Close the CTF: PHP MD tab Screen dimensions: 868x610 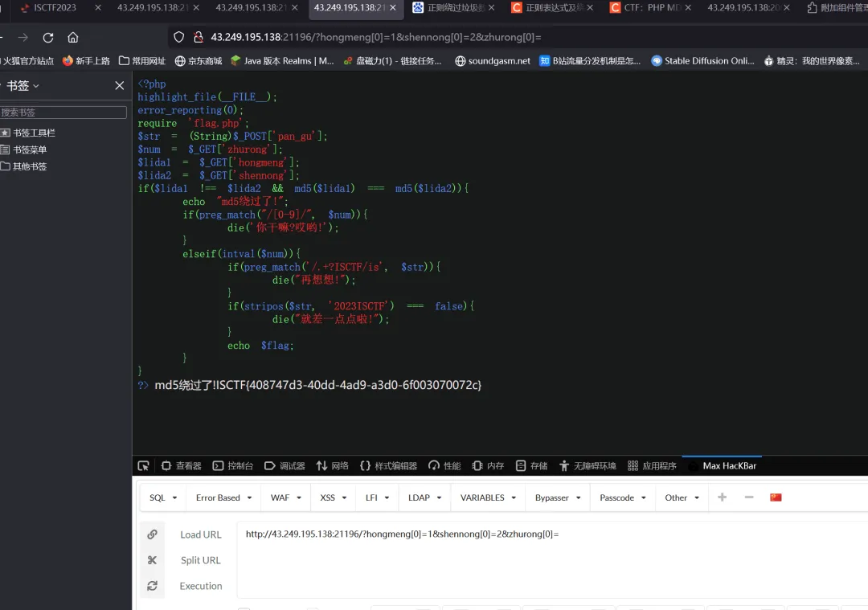(688, 8)
